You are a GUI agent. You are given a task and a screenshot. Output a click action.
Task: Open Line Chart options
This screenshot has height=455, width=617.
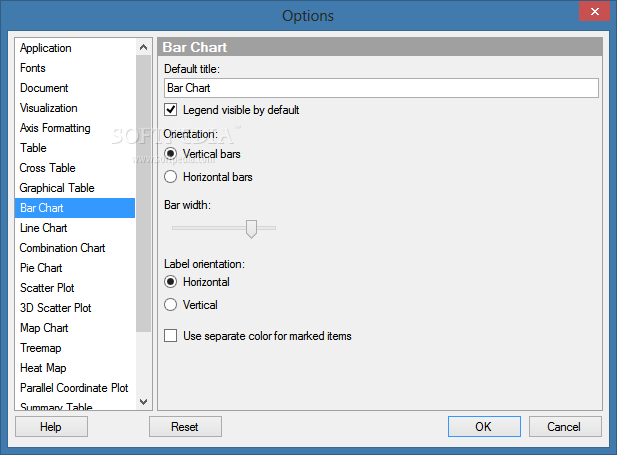[x=75, y=228]
